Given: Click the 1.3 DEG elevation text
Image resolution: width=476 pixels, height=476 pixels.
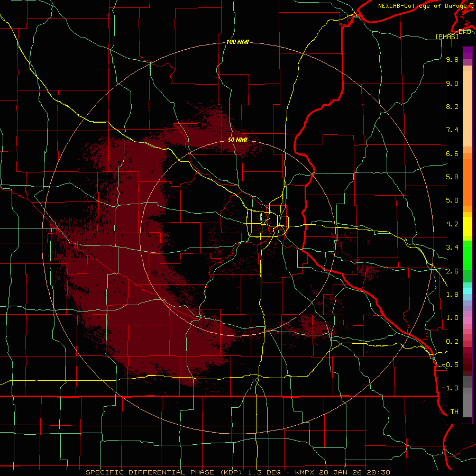Looking at the screenshot, I should pos(264,472).
